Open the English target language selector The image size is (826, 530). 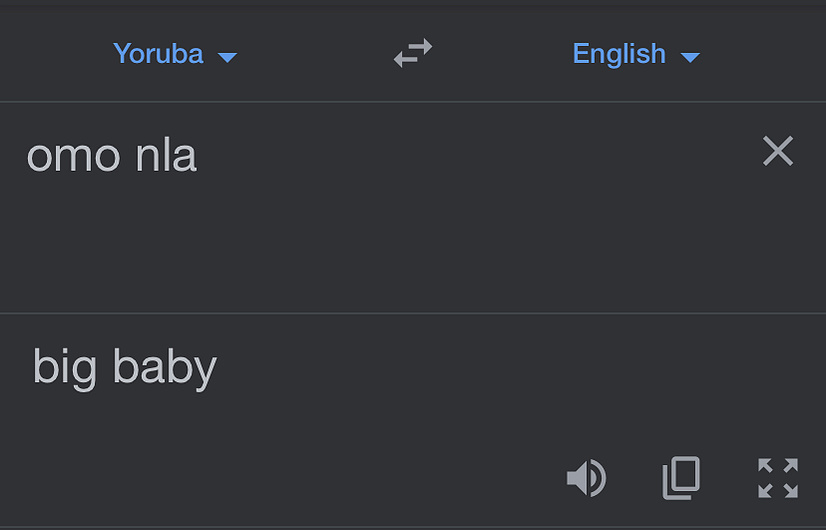coord(636,54)
